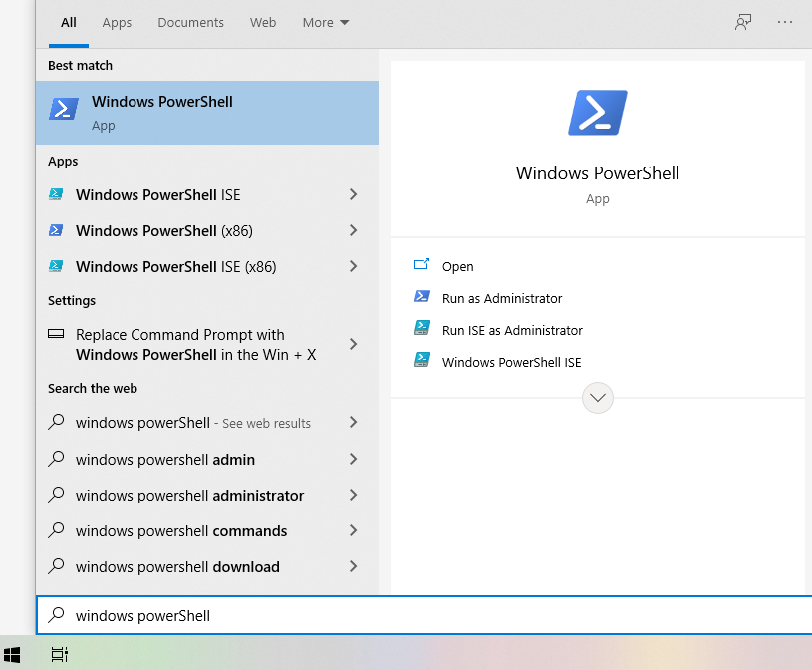Expand the More filter dropdown
The height and width of the screenshot is (670, 812).
click(x=326, y=22)
